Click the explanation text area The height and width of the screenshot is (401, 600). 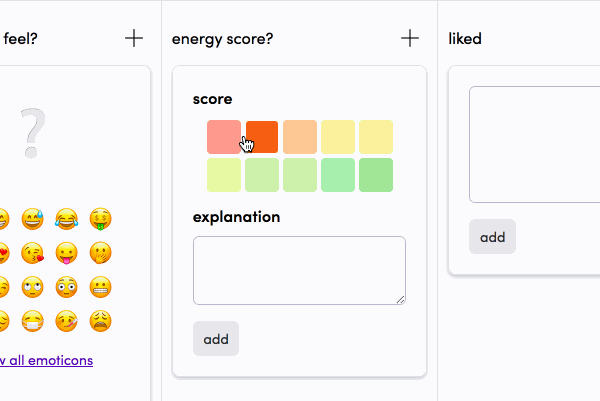tap(299, 271)
